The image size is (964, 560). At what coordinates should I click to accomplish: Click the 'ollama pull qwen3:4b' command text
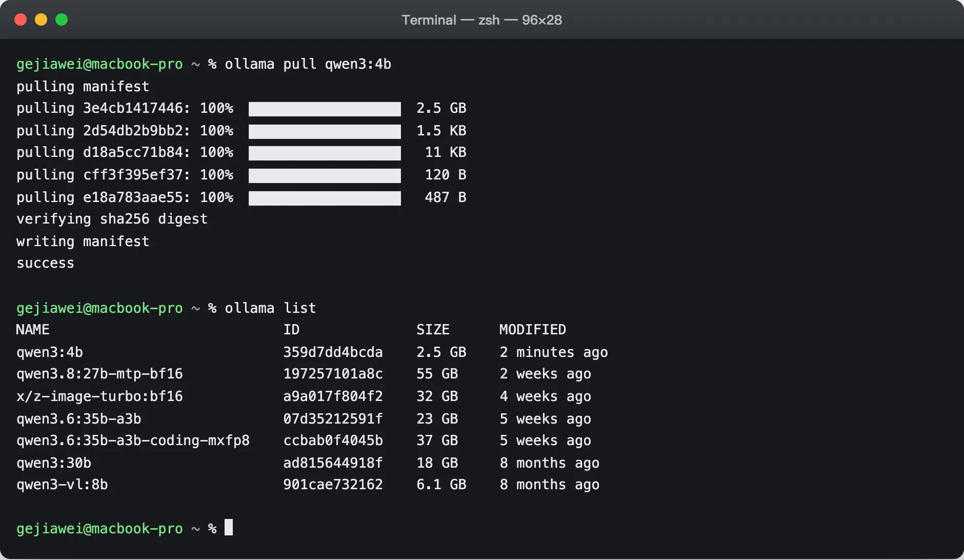click(308, 64)
